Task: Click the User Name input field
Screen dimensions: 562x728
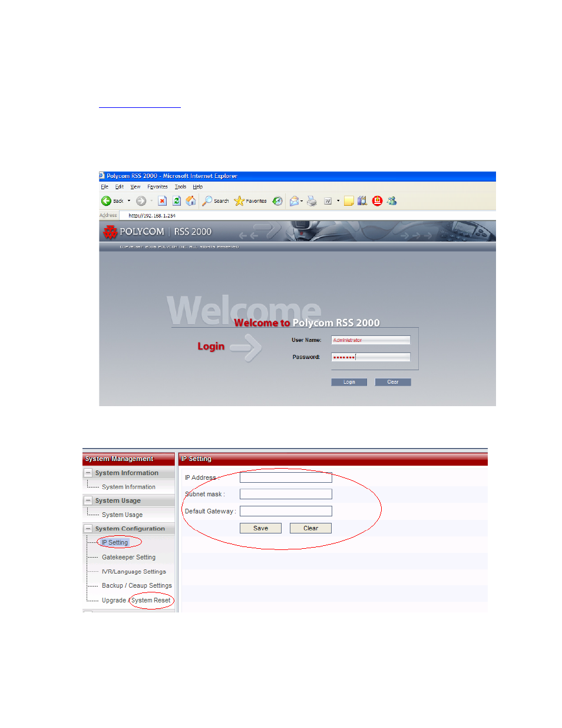Action: pos(371,340)
